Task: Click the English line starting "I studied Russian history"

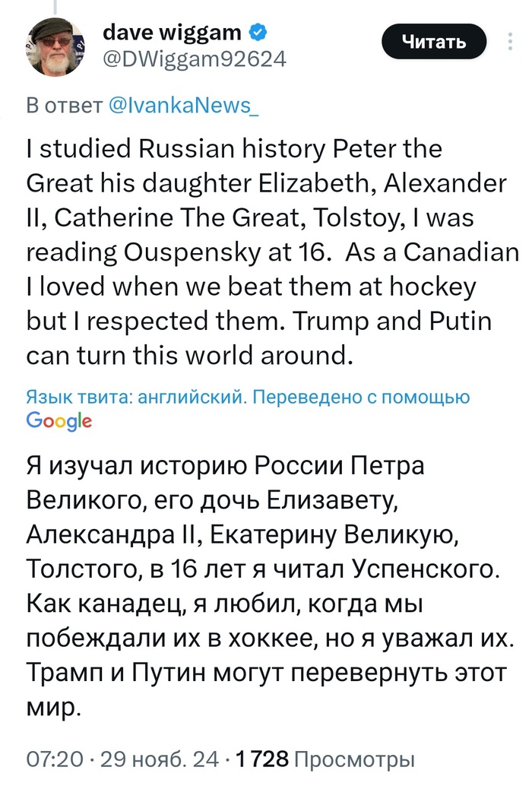Action: [234, 149]
